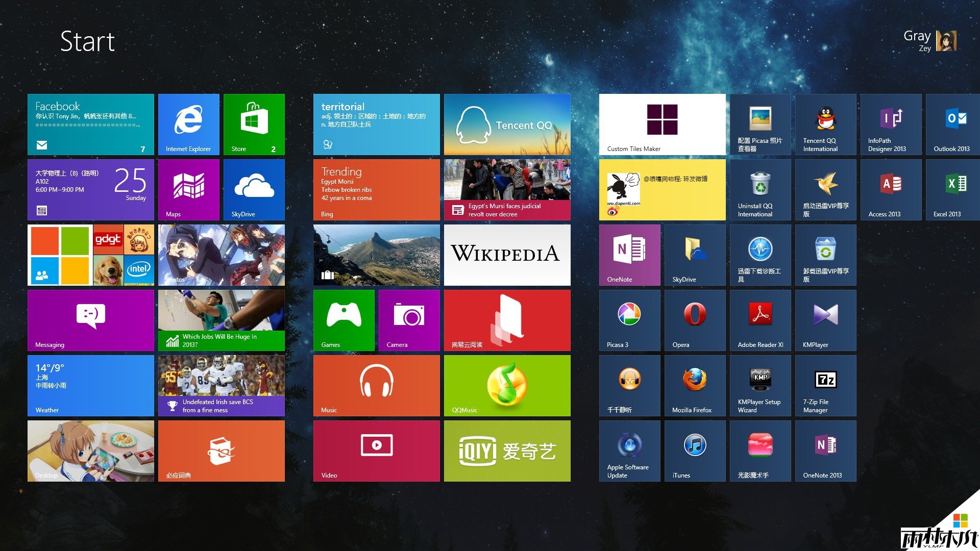Open the Tencent QQ tile
Image resolution: width=980 pixels, height=551 pixels.
(507, 124)
